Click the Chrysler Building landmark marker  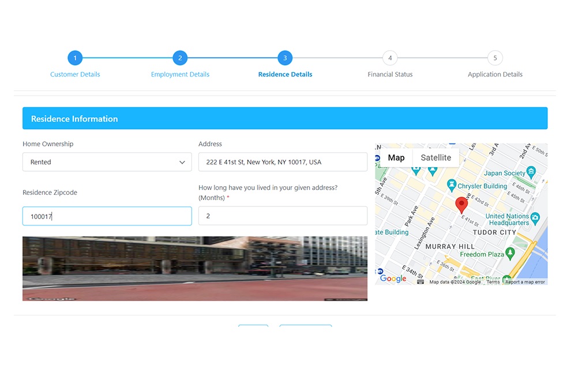452,186
